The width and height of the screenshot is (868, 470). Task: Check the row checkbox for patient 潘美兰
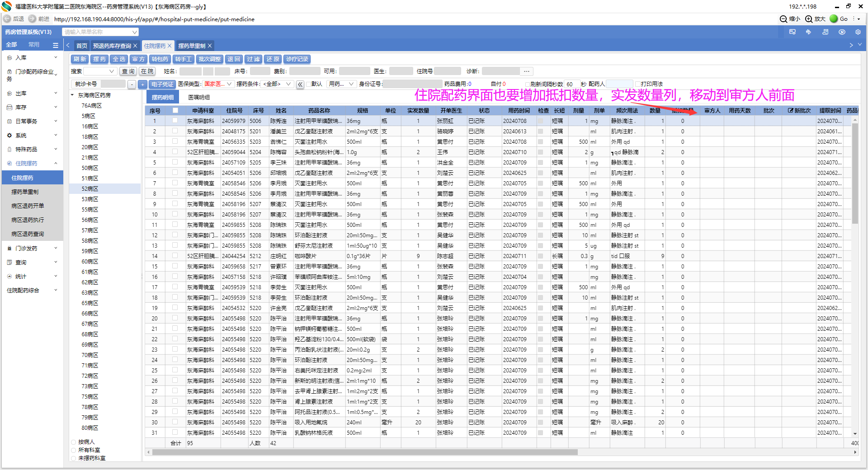[175, 131]
